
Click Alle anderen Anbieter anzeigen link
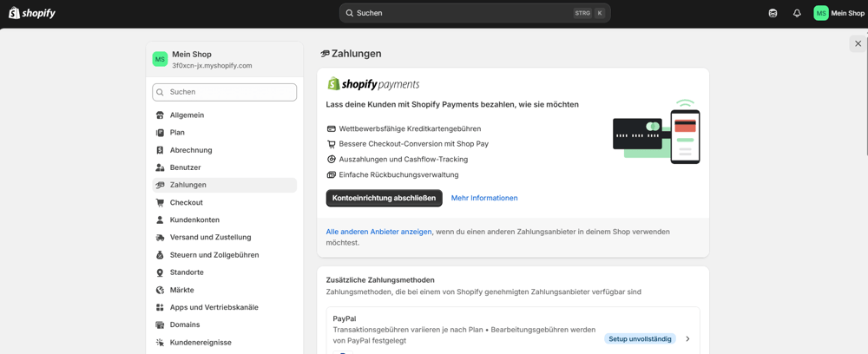click(378, 232)
